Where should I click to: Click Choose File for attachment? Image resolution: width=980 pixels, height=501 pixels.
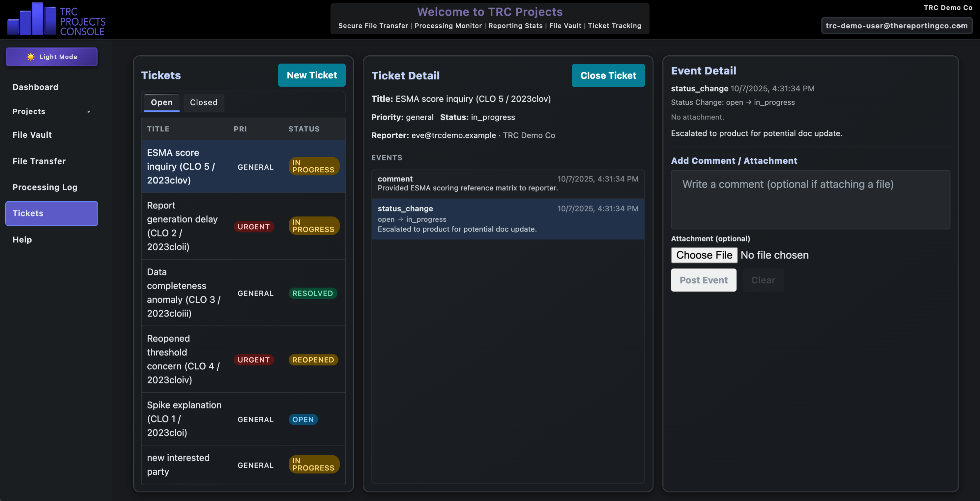click(x=704, y=255)
